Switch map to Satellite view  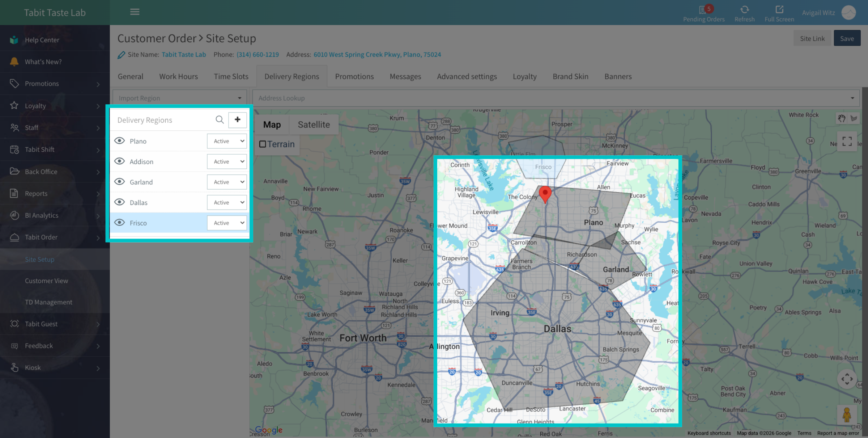tap(314, 125)
